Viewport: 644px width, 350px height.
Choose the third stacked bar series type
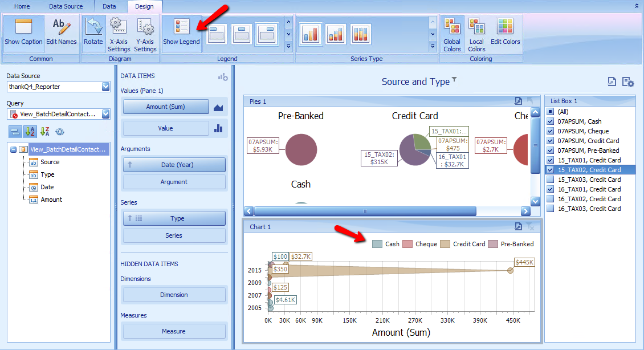pos(361,34)
